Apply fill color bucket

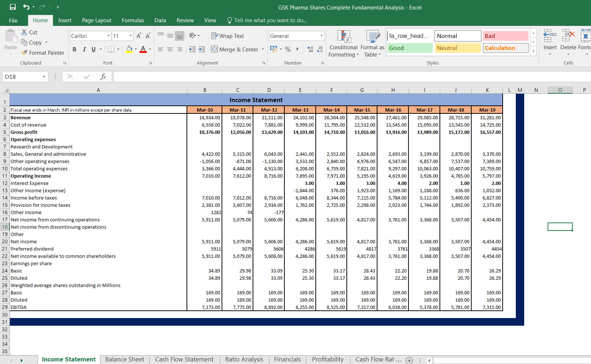click(129, 49)
